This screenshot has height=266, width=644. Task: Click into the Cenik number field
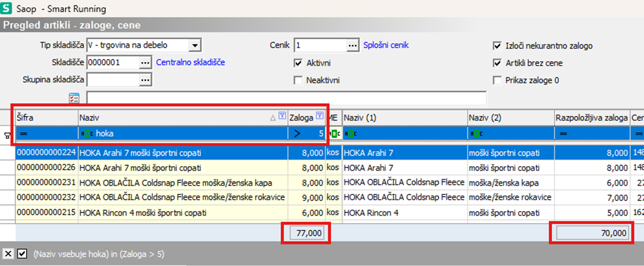click(320, 46)
